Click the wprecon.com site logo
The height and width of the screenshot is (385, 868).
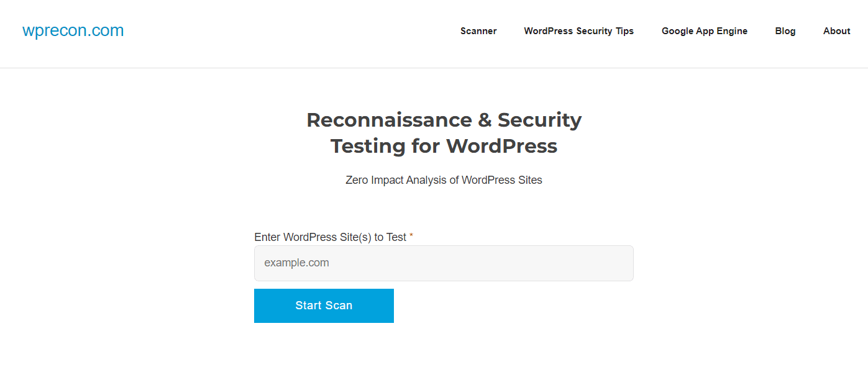[x=73, y=30]
